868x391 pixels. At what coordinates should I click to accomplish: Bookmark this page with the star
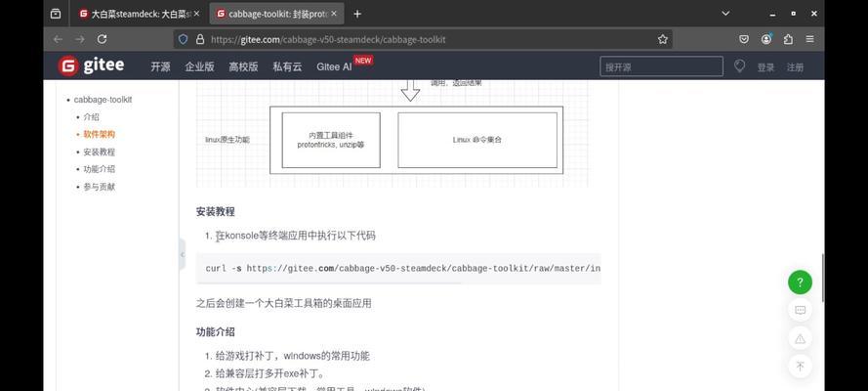click(x=663, y=39)
